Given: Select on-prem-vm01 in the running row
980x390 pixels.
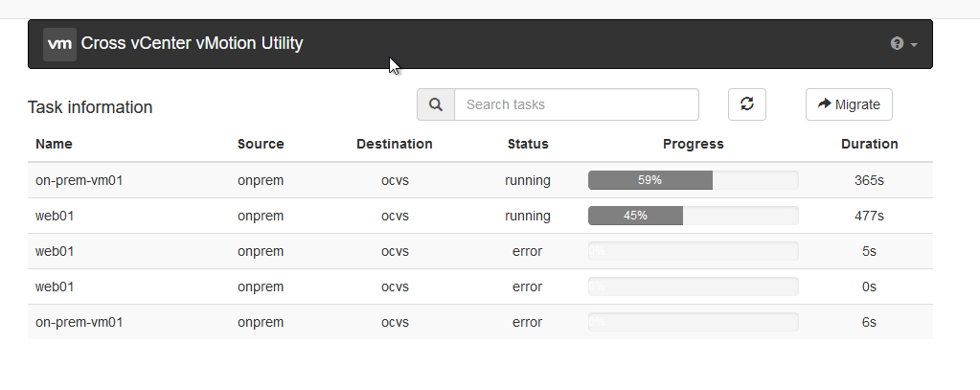Looking at the screenshot, I should coord(80,180).
